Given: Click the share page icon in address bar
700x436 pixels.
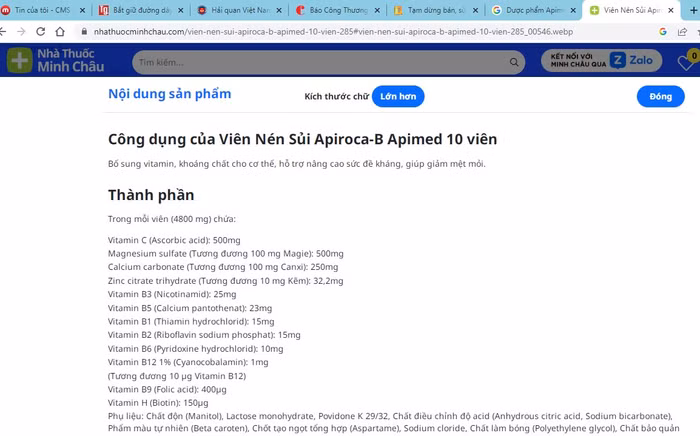Looking at the screenshot, I should point(682,32).
